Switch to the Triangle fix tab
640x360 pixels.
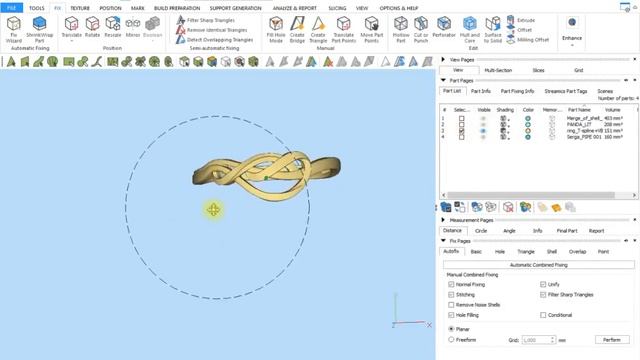[x=526, y=251]
